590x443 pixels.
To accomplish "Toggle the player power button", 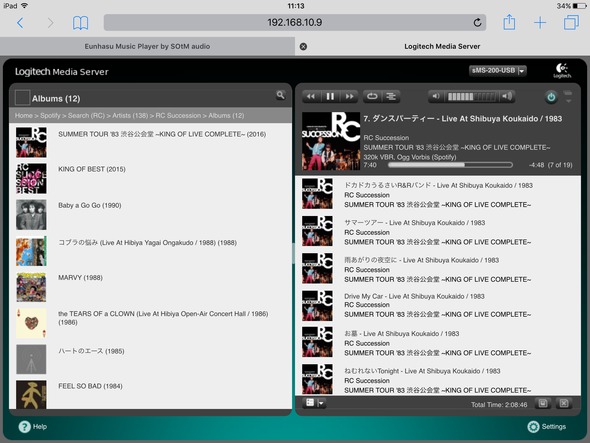I will pyautogui.click(x=551, y=97).
